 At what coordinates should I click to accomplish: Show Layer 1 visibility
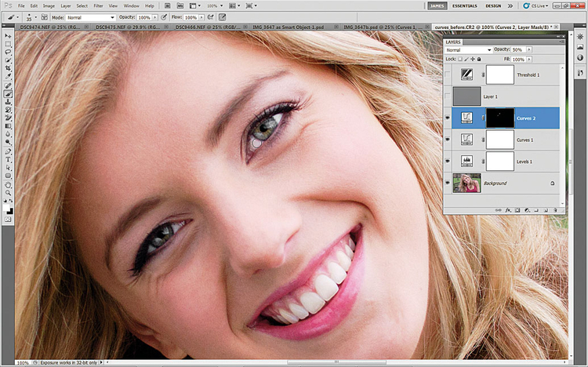tap(448, 96)
